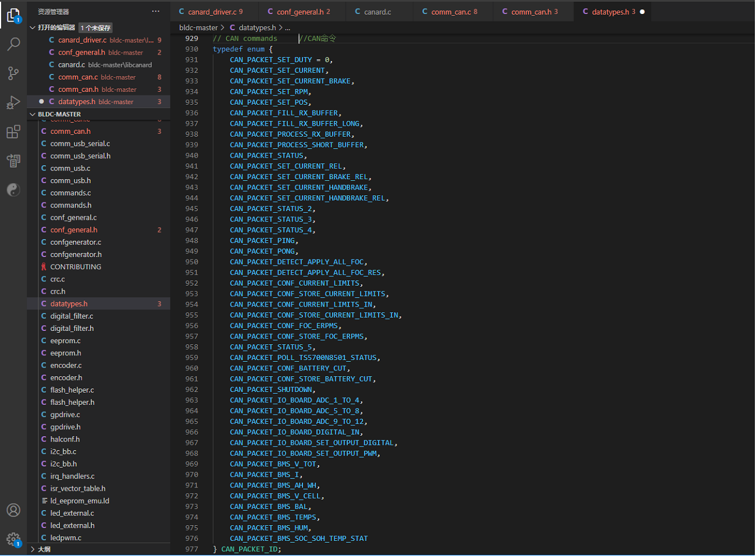Open Source Control from the activity bar
The height and width of the screenshot is (556, 756).
13,73
